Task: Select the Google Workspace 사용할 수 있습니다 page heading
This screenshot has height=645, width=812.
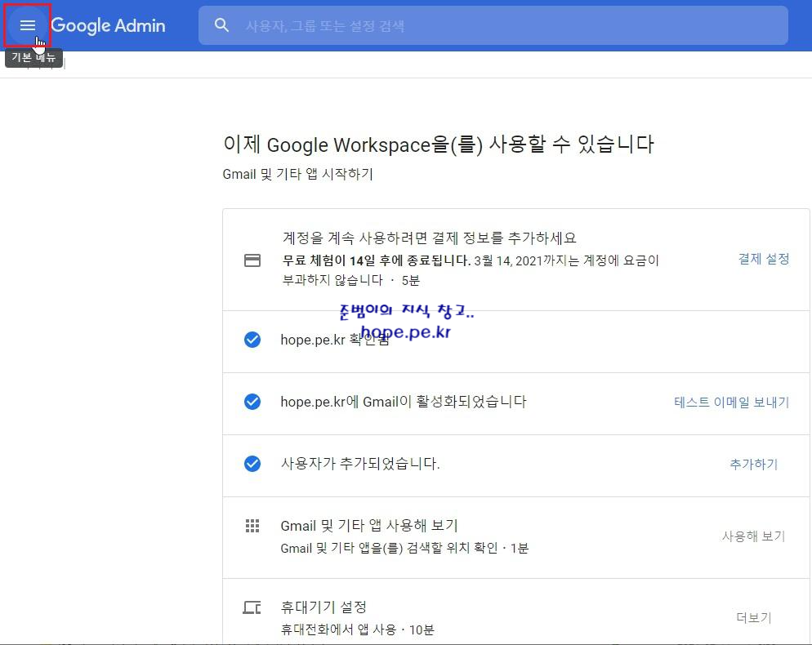Action: pos(439,144)
